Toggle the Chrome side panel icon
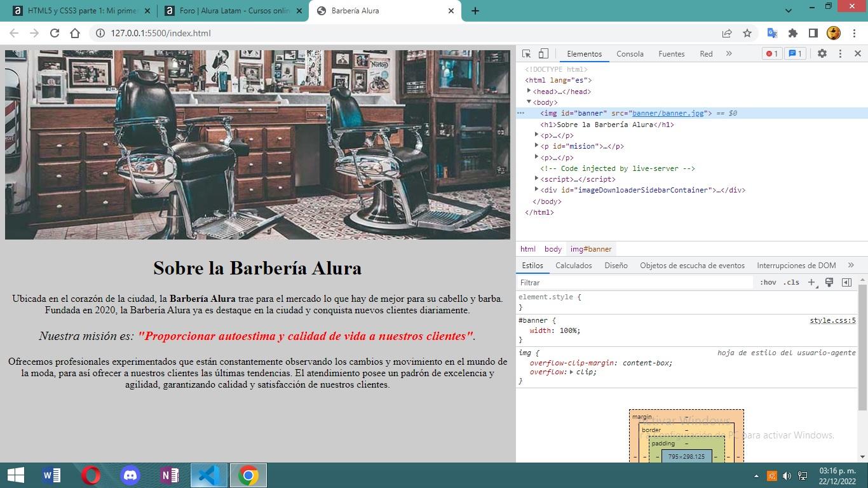868x488 pixels. pyautogui.click(x=813, y=33)
